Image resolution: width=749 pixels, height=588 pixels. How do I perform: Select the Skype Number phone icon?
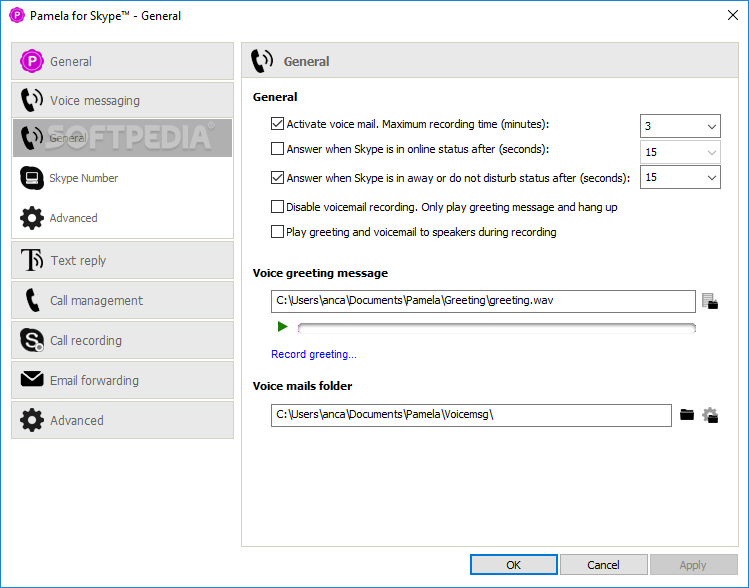(32, 178)
